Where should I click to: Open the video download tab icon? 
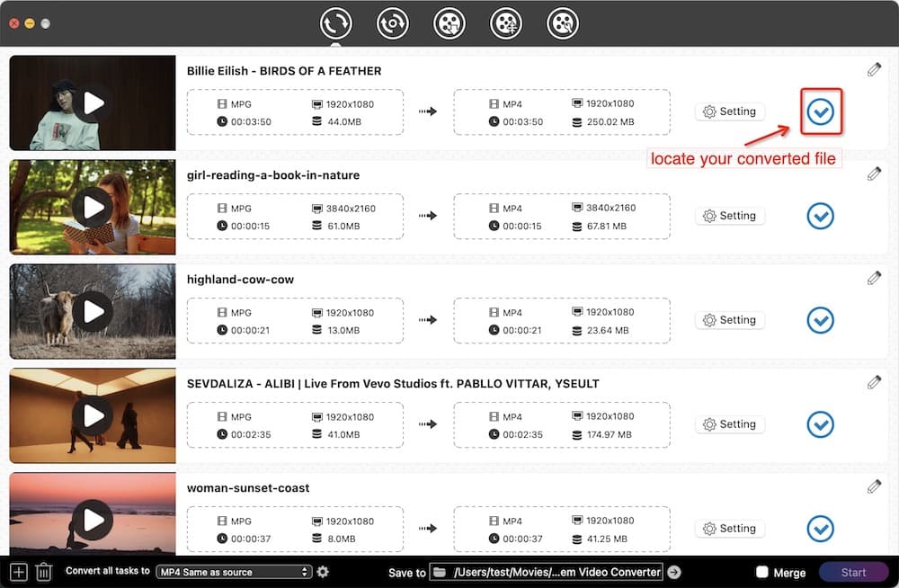click(449, 23)
